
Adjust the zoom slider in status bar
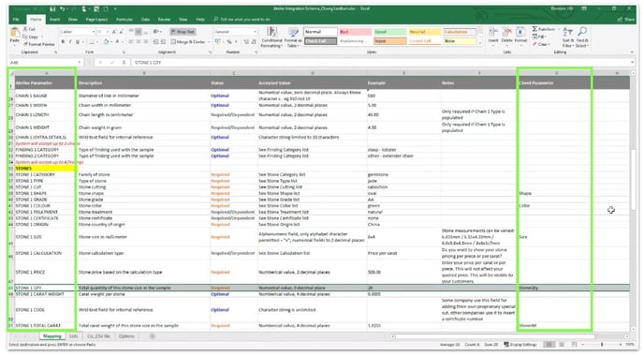(x=602, y=345)
